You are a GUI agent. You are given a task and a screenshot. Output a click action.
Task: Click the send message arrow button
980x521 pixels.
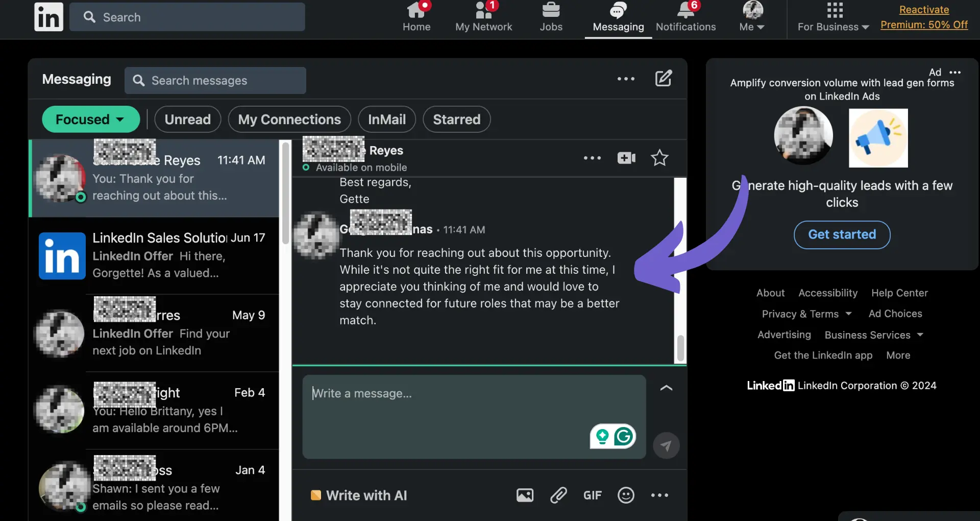coord(666,445)
